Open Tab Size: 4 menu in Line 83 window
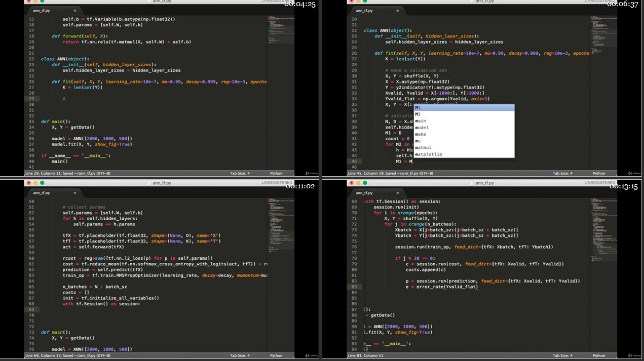Viewport: 644px width, 361px height. pyautogui.click(x=562, y=355)
